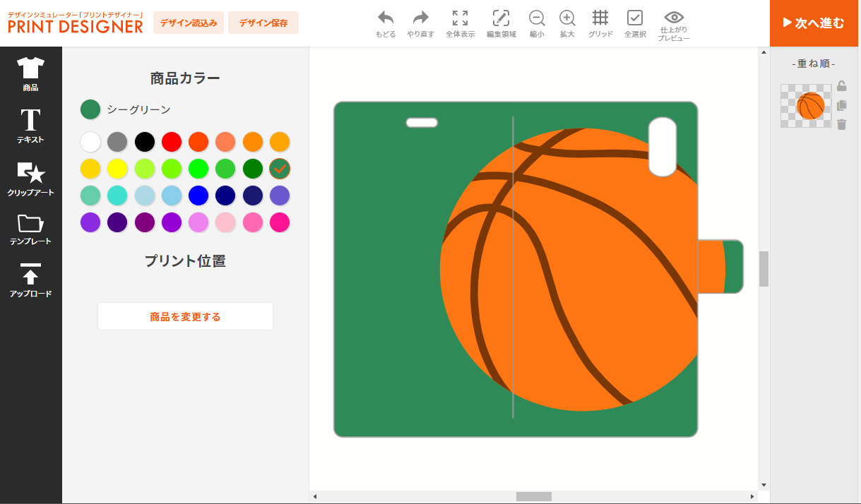Choose the deep pink swatch
Screen dimensions: 861x504
[280, 222]
